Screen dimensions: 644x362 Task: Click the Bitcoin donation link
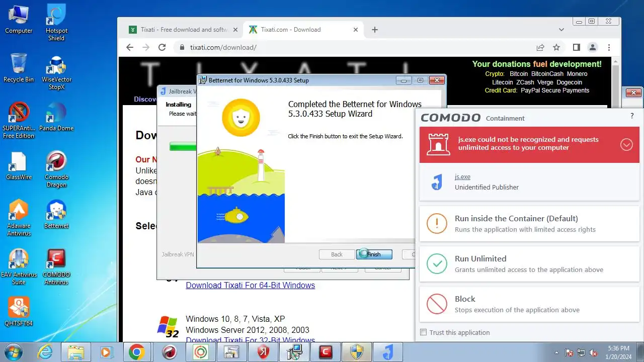(519, 74)
